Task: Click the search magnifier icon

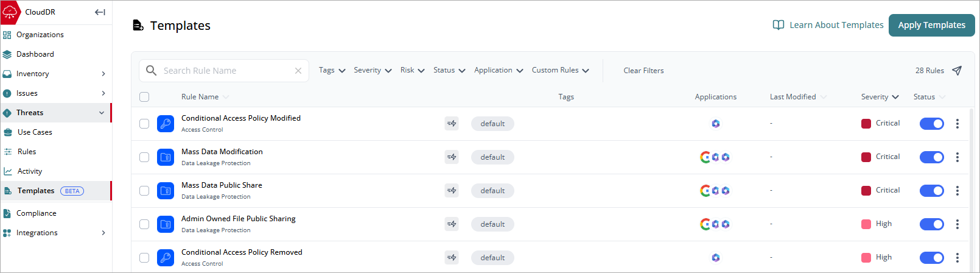Action: coord(152,71)
